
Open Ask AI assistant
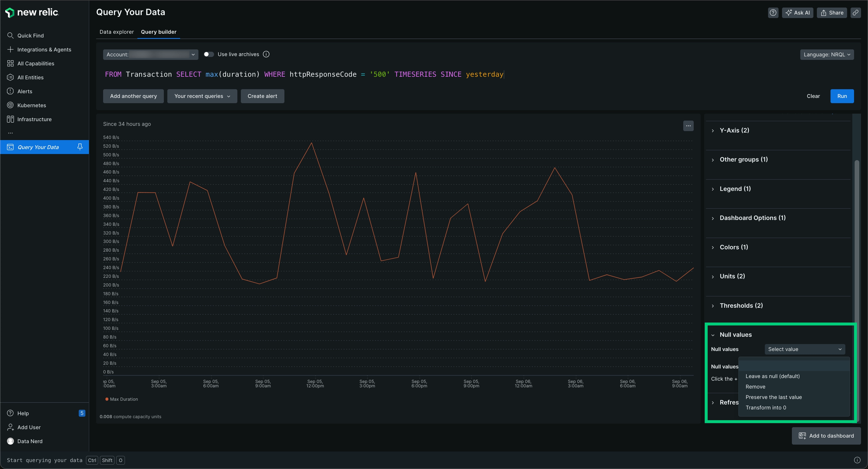(798, 13)
